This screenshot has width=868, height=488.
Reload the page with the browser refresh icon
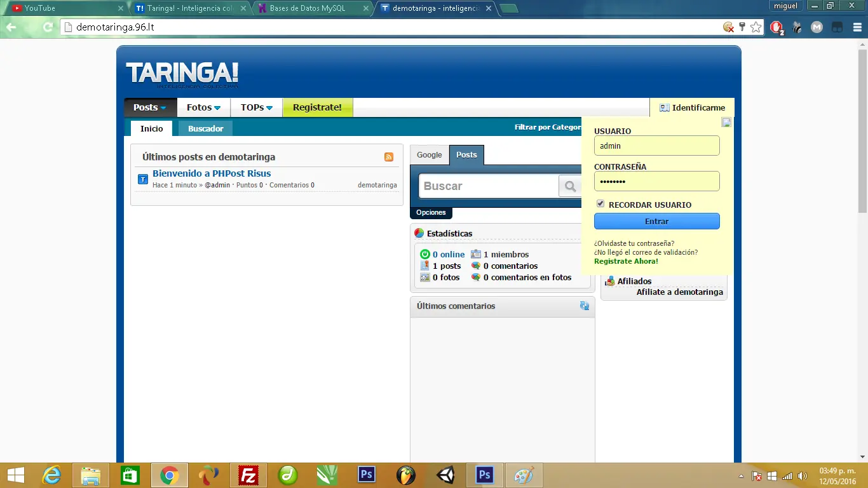point(48,27)
